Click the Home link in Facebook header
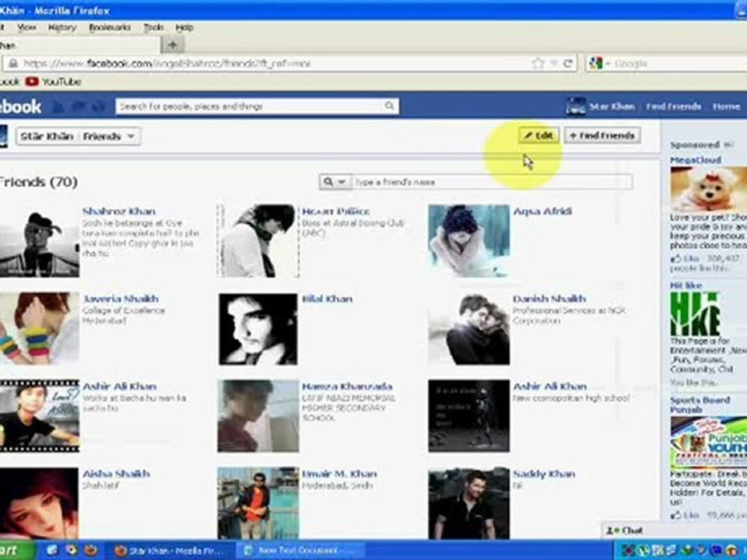Viewport: 747px width, 560px height. point(726,107)
